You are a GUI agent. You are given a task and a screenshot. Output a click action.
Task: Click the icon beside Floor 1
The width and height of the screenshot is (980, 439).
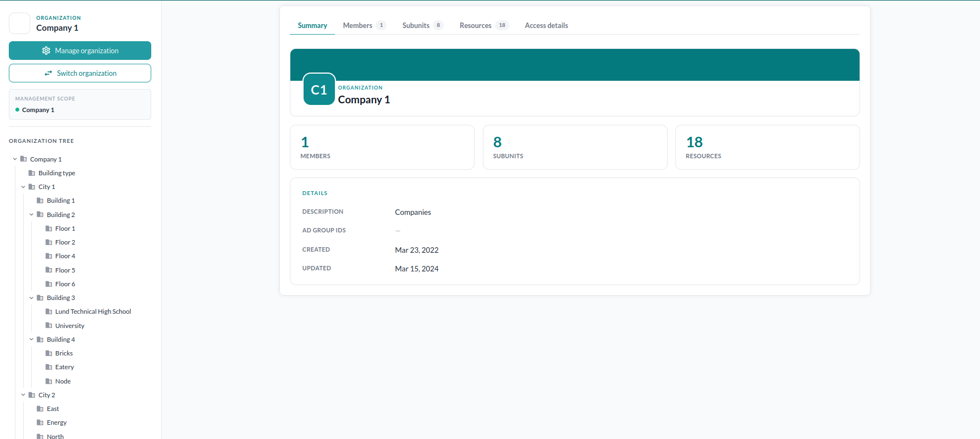49,229
